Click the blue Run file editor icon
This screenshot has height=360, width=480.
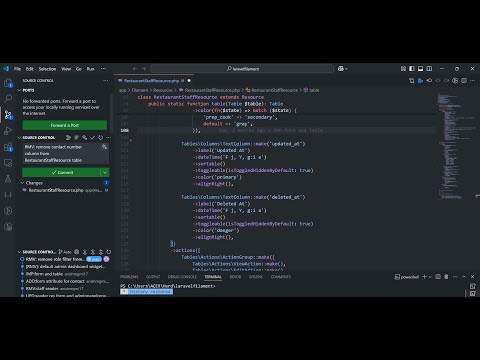point(420,81)
